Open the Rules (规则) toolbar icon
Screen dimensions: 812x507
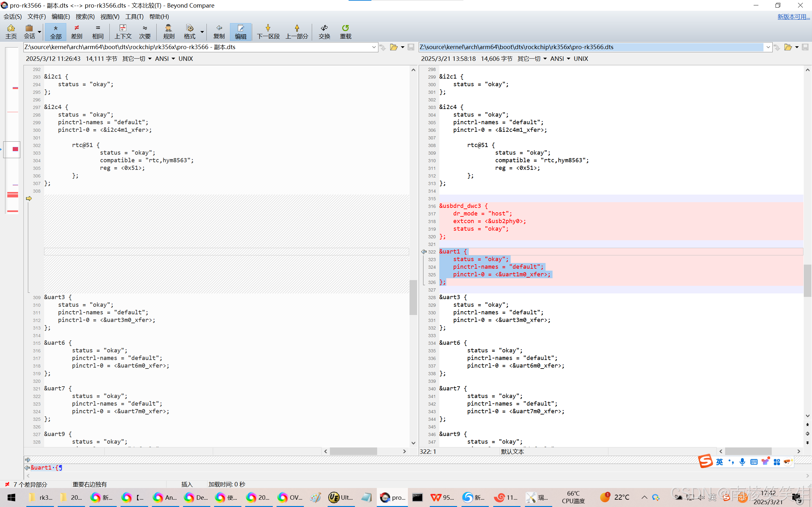click(168, 31)
